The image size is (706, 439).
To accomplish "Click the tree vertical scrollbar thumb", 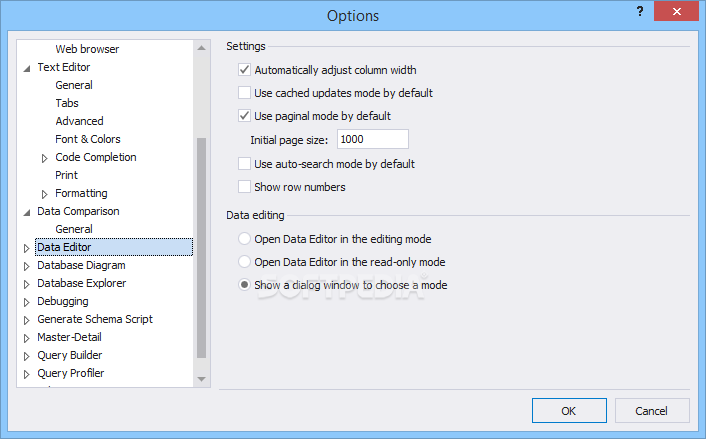I will pos(201,248).
